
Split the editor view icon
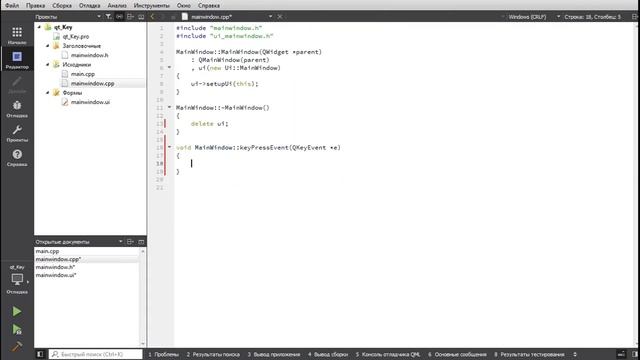pos(635,17)
